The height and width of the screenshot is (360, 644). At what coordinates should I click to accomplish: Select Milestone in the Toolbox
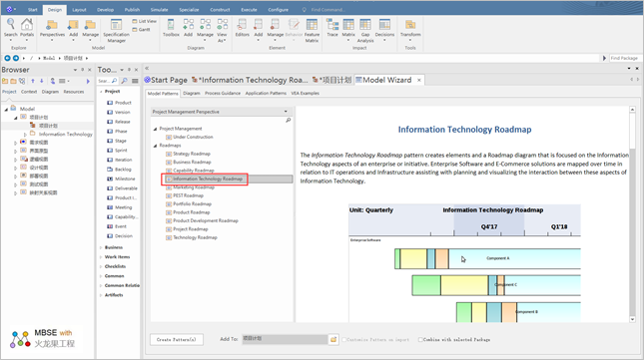(121, 179)
